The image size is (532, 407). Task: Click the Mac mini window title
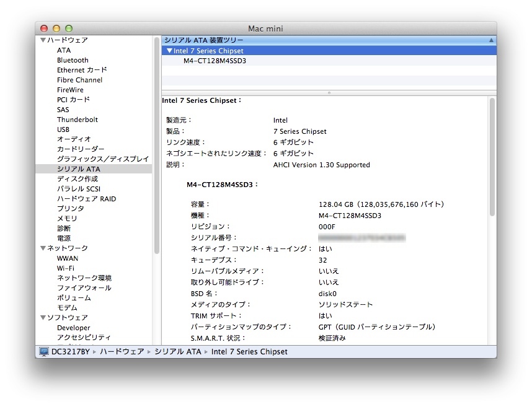265,28
